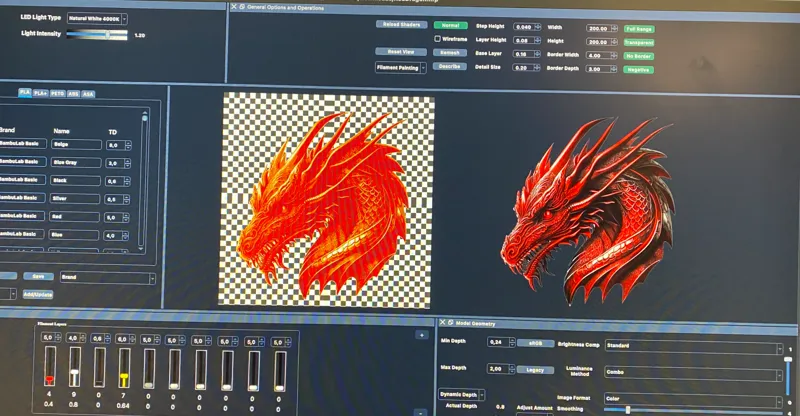Screen dimensions: 800x416
Task: Toggle the Wireframe checkbox
Action: coord(437,39)
